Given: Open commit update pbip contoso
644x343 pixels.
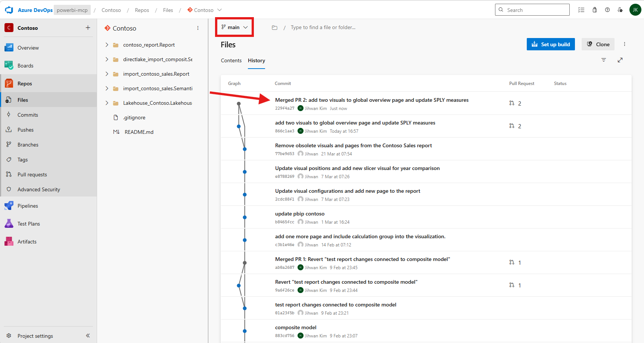Looking at the screenshot, I should [x=300, y=214].
